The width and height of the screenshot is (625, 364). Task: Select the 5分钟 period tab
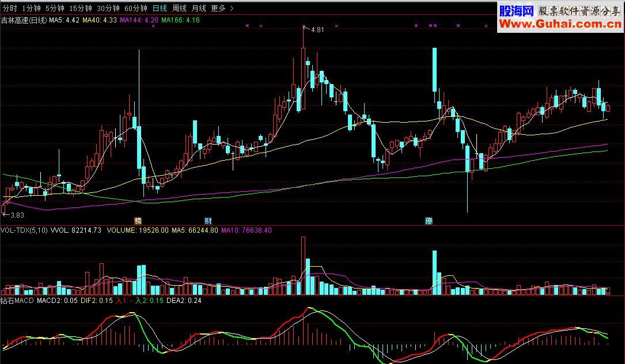pos(55,8)
